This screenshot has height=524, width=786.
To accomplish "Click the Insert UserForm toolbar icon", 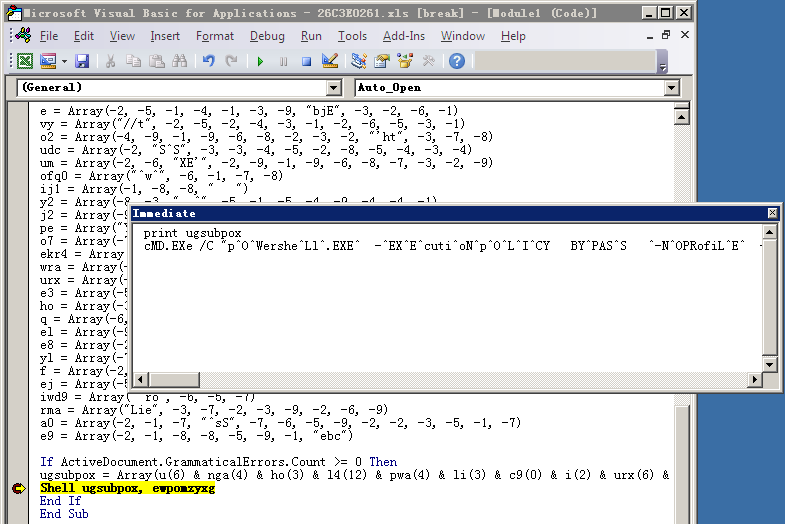I will [48, 61].
